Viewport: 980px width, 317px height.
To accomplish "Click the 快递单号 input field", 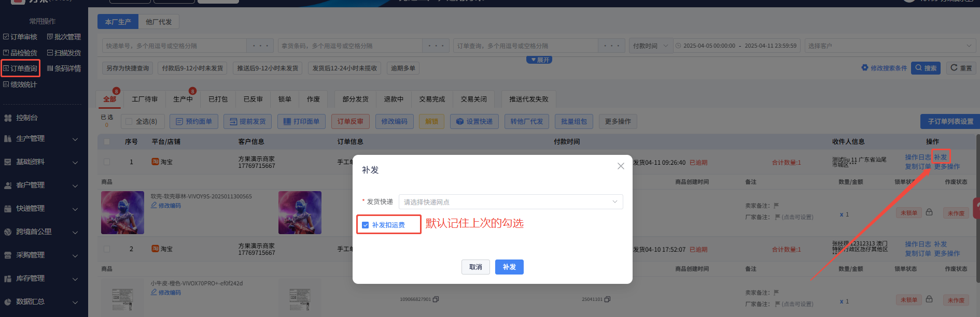I will click(174, 46).
